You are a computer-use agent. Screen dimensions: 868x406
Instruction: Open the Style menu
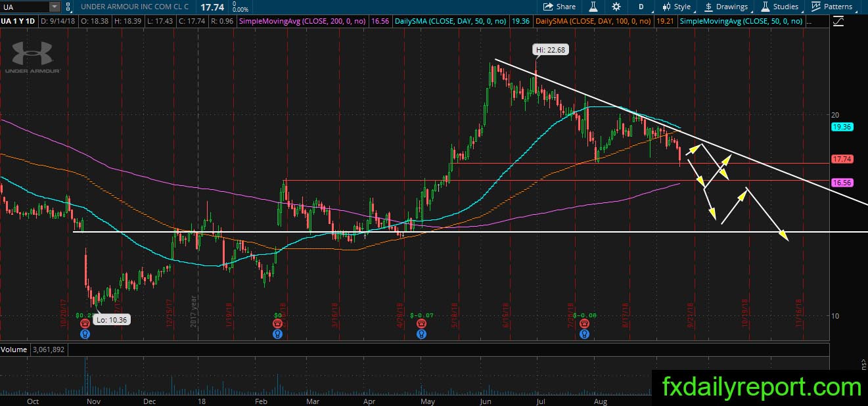point(676,7)
